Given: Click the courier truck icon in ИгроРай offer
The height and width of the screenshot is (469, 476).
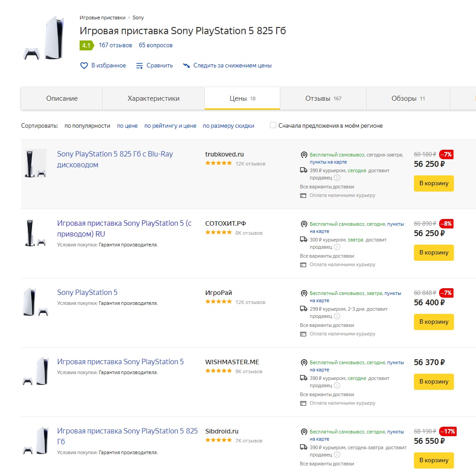Looking at the screenshot, I should (304, 308).
